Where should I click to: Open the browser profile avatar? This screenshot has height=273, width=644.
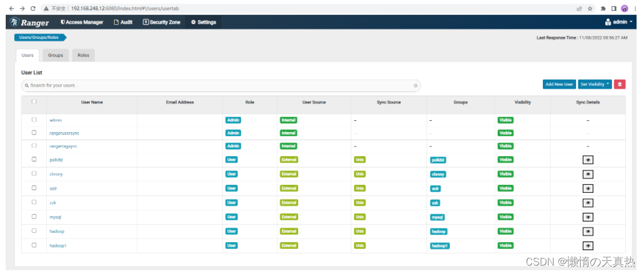(x=624, y=8)
